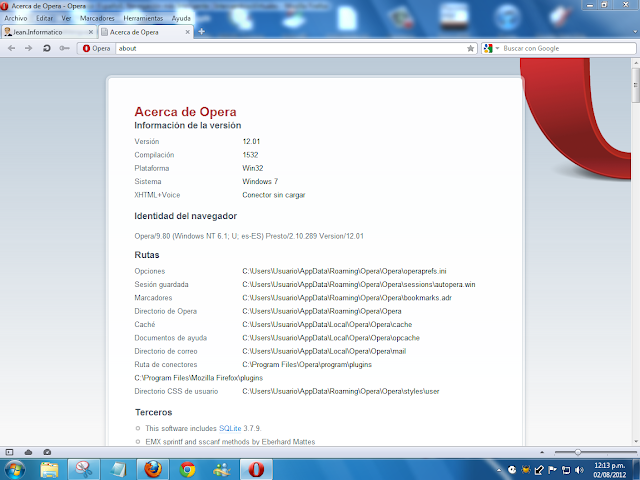
Task: Open Windows Live Messenger taskbar icon
Action: [222, 469]
